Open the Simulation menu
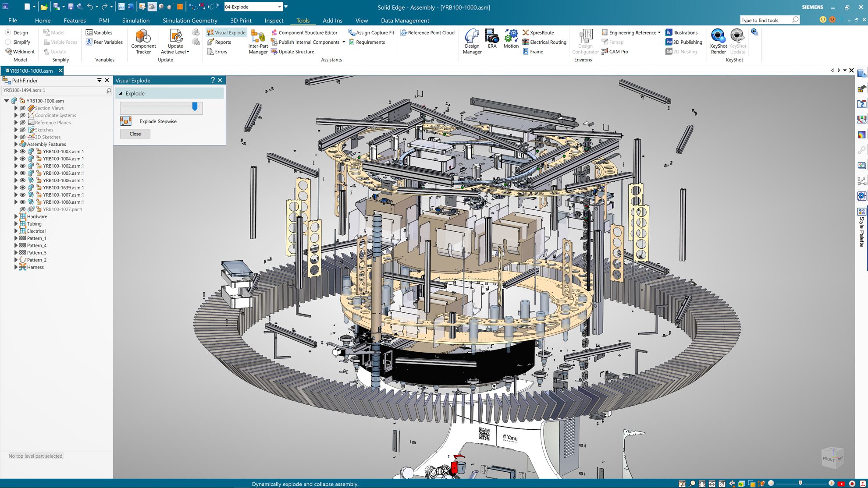The width and height of the screenshot is (868, 488). [x=136, y=20]
